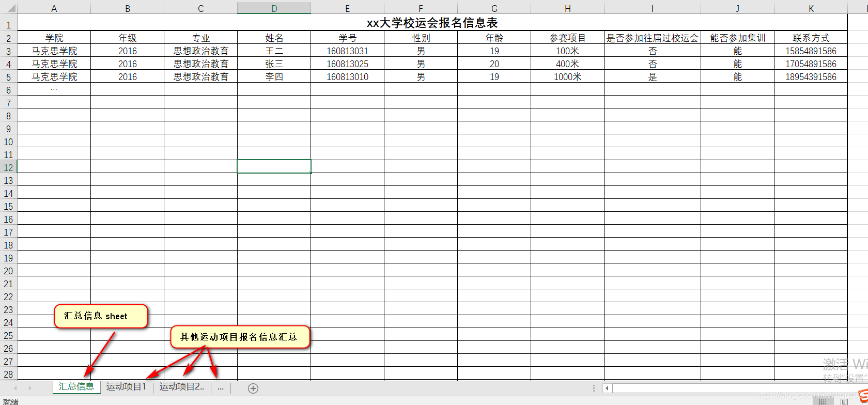Click tab-bar split handle dots
The width and height of the screenshot is (868, 405).
594,388
